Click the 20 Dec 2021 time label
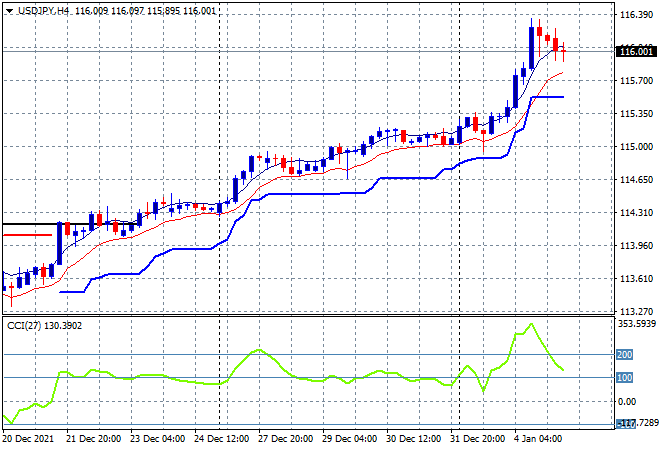 click(28, 439)
